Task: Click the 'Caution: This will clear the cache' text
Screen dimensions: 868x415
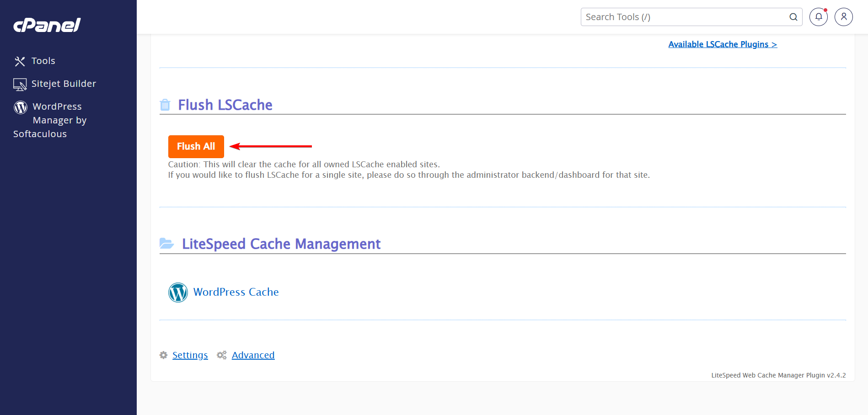Action: tap(304, 164)
